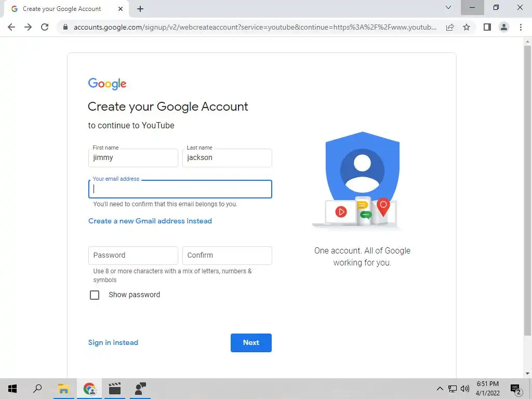Focus the Confirm password field
Screen dimensions: 532x399
pyautogui.click(x=227, y=256)
